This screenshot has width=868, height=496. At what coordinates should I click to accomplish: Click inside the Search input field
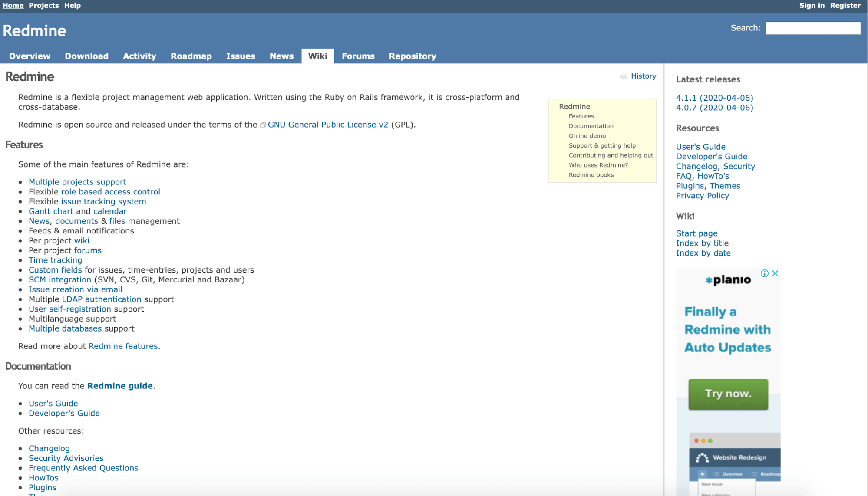pos(812,28)
